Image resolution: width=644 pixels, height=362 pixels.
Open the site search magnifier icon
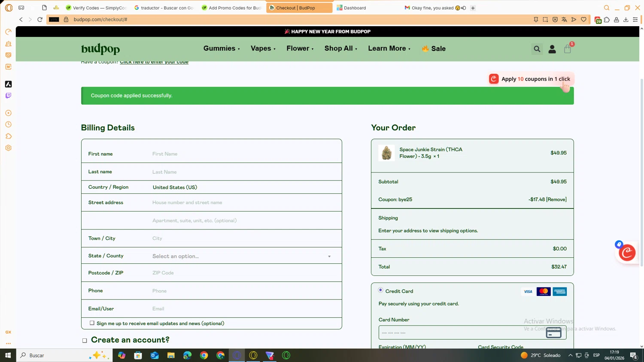pyautogui.click(x=537, y=49)
